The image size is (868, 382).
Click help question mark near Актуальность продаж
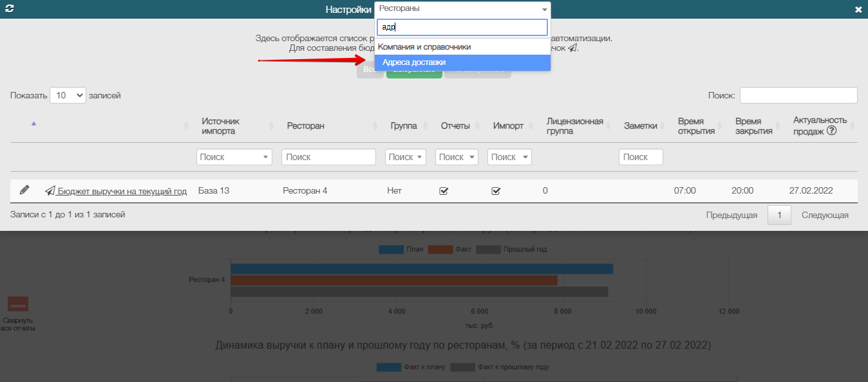(831, 131)
